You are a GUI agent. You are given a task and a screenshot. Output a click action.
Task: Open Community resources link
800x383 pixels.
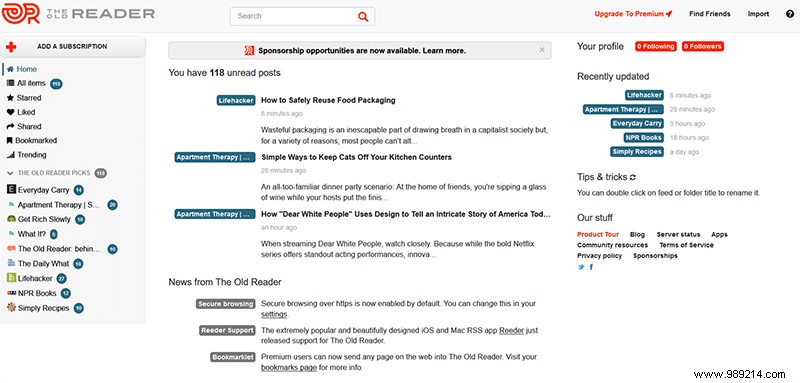pos(612,245)
